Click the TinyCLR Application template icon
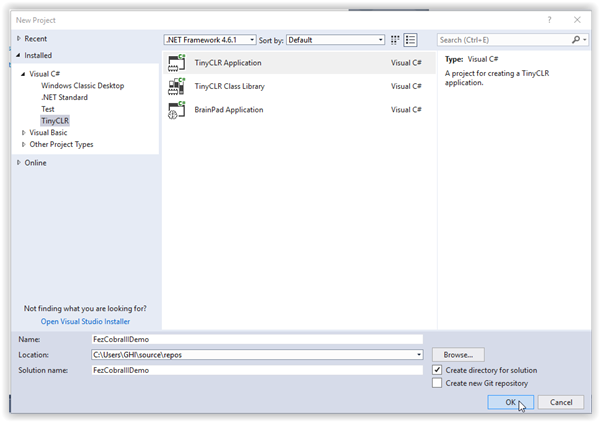 coord(176,63)
